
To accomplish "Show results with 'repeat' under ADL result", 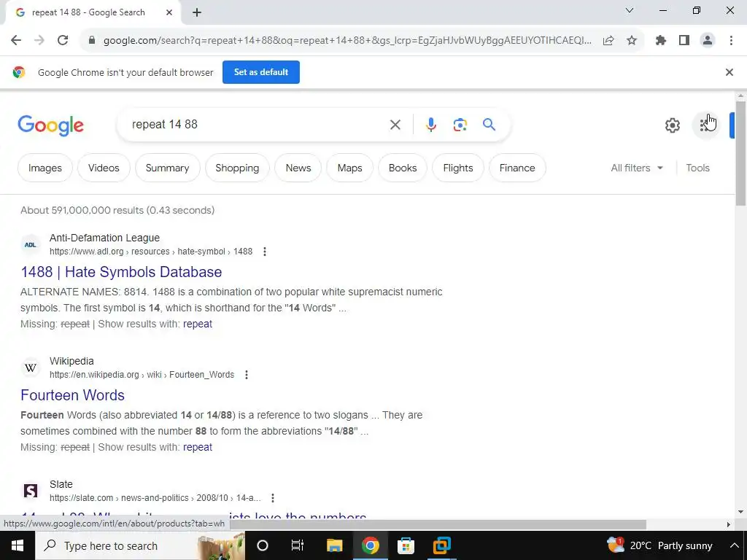I will tap(197, 324).
